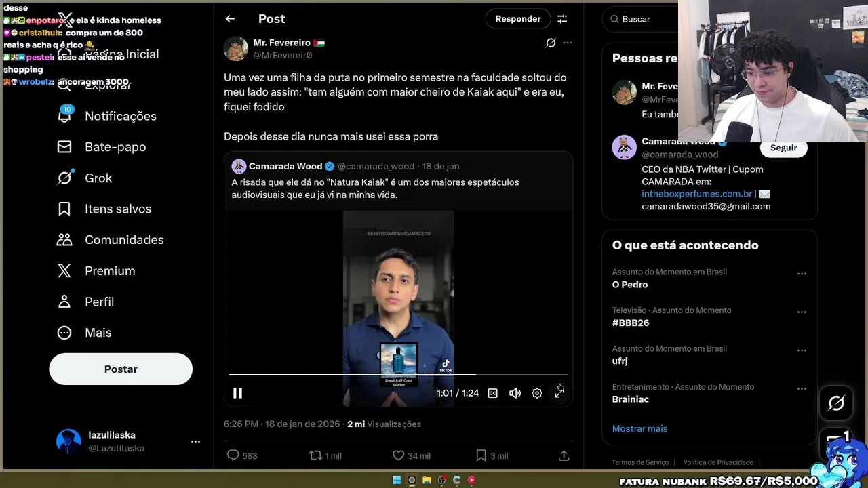Click the Postar button
The height and width of the screenshot is (488, 868).
121,369
